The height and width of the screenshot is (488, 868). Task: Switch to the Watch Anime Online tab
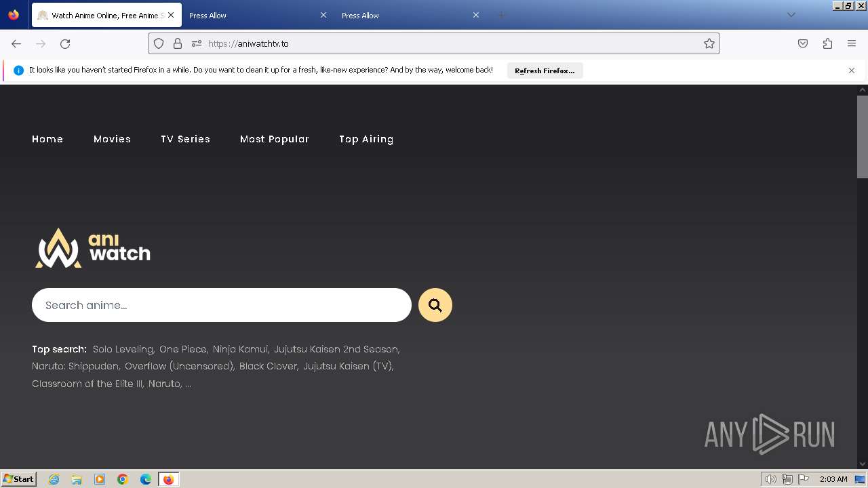[x=106, y=15]
